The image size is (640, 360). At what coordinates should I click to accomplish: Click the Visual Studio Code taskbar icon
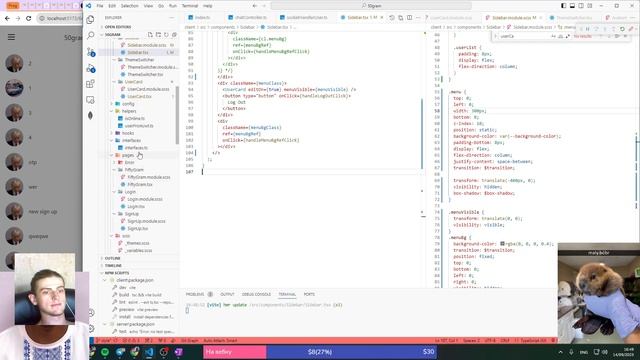149,352
